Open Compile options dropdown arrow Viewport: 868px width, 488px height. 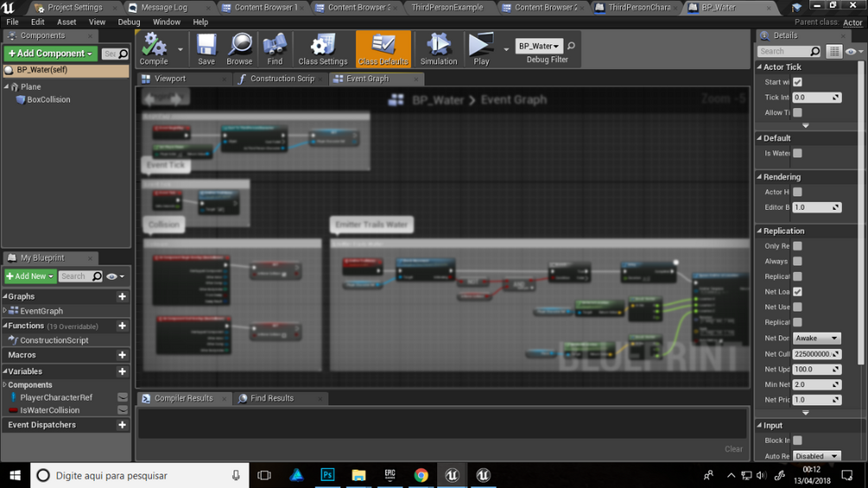tap(181, 49)
